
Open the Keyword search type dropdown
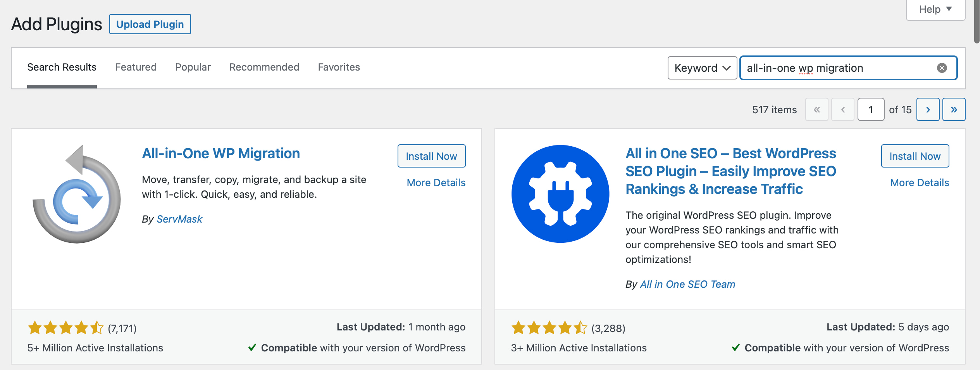click(x=702, y=68)
